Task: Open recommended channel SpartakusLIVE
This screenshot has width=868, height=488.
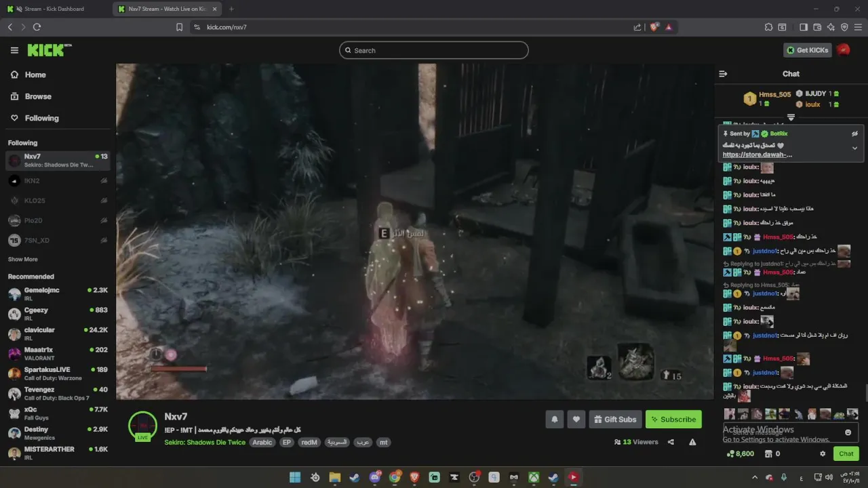Action: point(58,373)
